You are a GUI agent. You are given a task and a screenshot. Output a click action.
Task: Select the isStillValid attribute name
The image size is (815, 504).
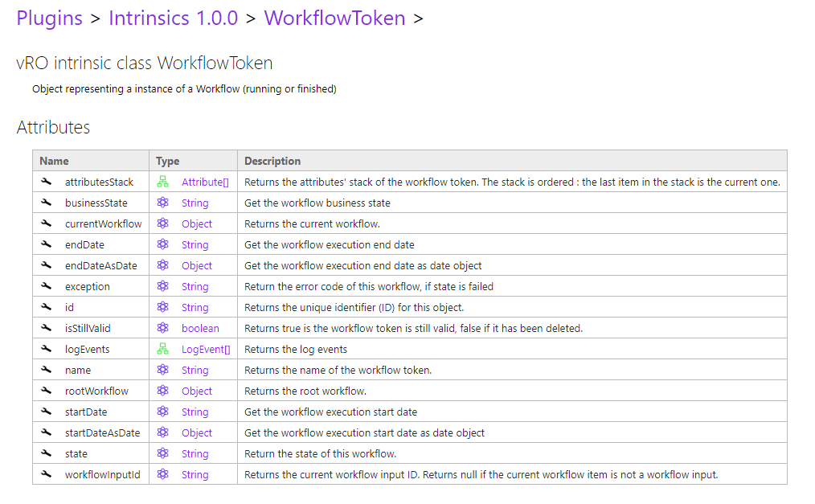[88, 329]
